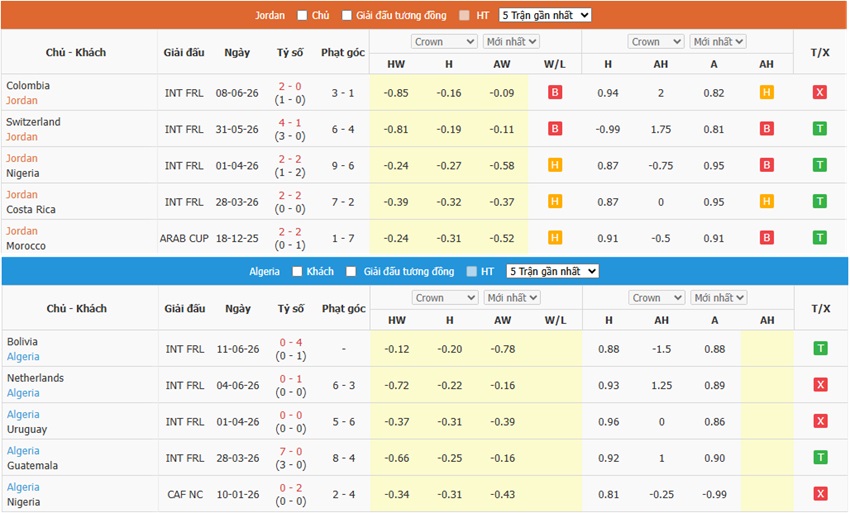Open second Mới nhất dropdown in Algeria table
850x513 pixels.
coord(719,298)
